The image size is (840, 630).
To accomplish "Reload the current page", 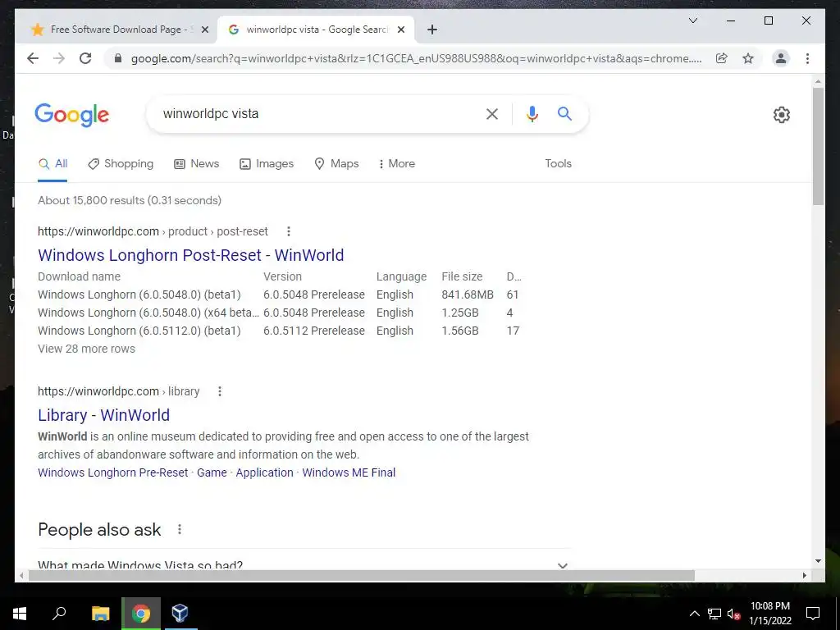I will tap(85, 58).
